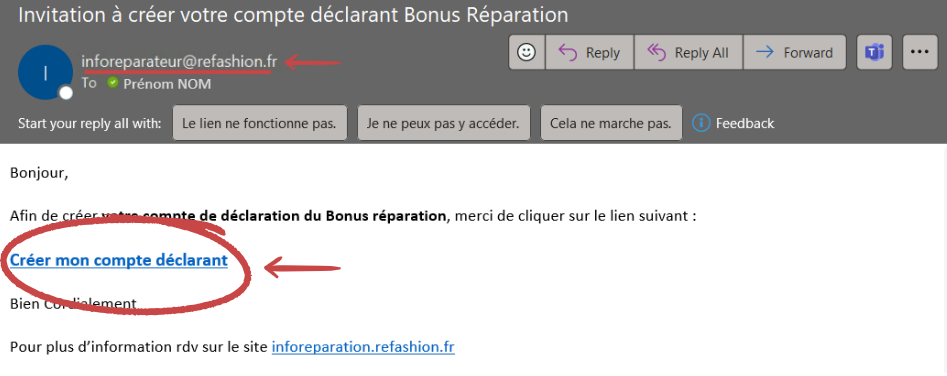Open the Microsoft Teams share icon
Screen dimensions: 947x376
(x=875, y=53)
